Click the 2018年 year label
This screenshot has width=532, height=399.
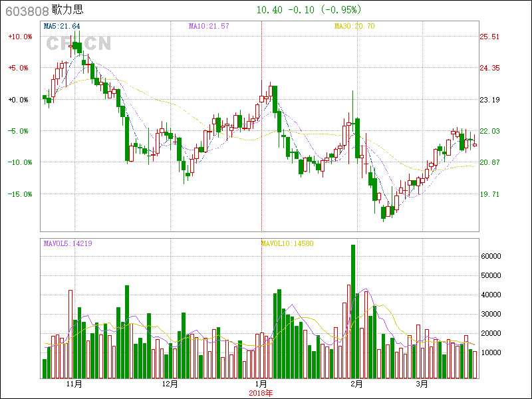tap(261, 393)
